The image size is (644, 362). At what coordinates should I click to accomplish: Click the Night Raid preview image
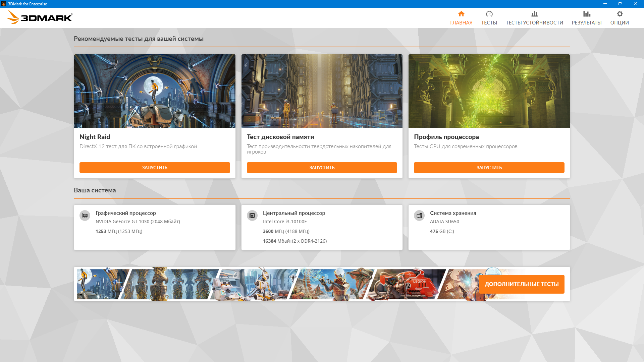tap(155, 91)
